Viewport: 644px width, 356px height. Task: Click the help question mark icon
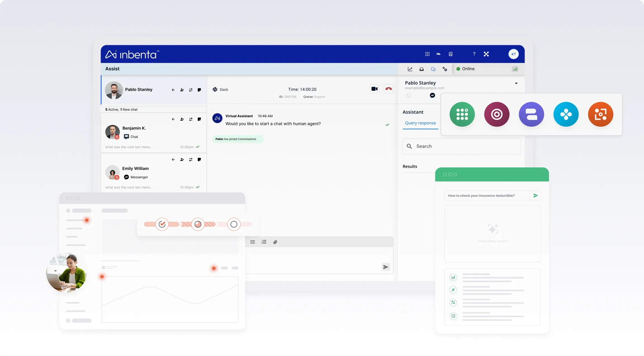click(474, 54)
